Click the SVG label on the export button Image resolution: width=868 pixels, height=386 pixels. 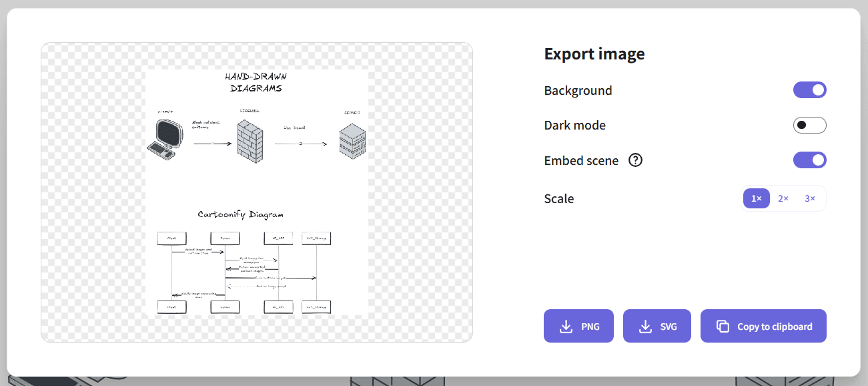669,327
